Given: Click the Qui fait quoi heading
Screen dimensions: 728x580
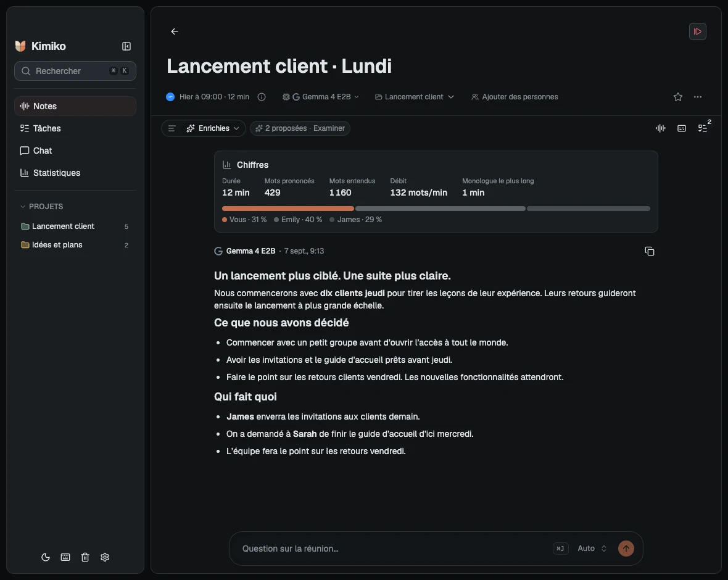Looking at the screenshot, I should coord(245,397).
